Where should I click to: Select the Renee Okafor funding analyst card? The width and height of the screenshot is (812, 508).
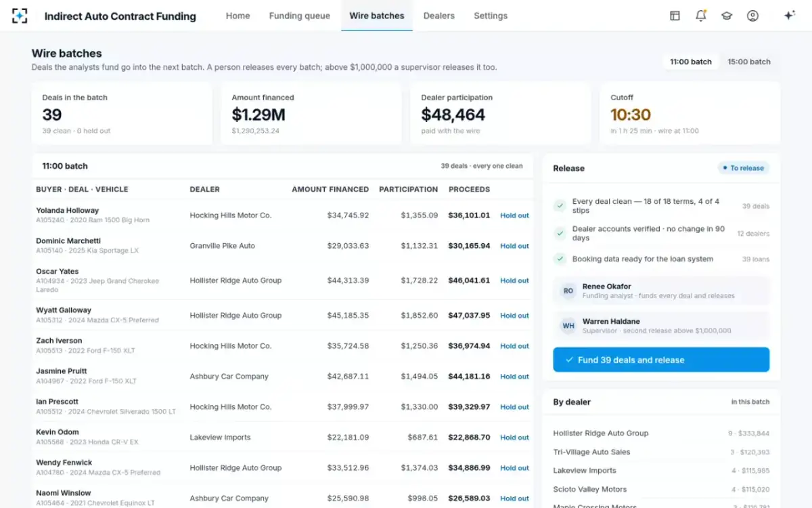tap(661, 291)
